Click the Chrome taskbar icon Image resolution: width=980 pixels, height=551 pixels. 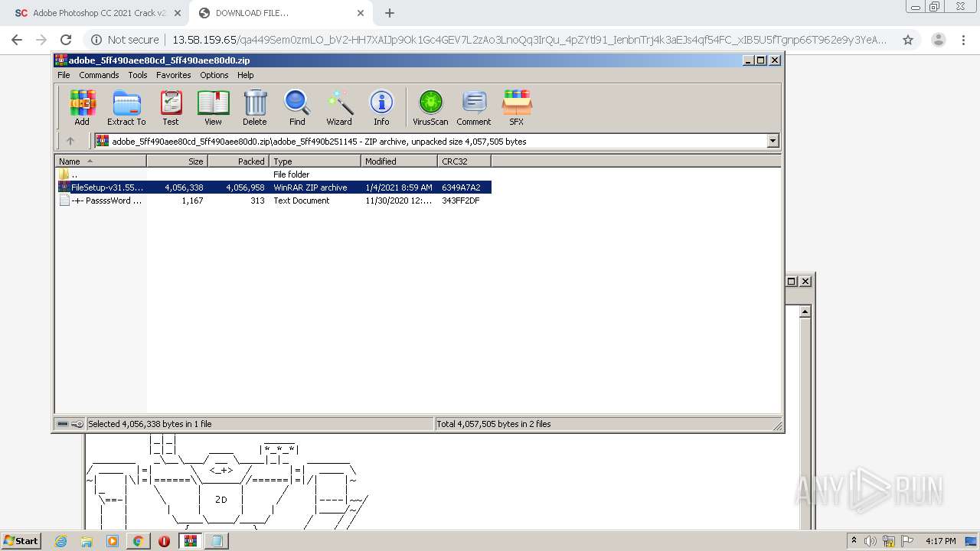pyautogui.click(x=138, y=541)
